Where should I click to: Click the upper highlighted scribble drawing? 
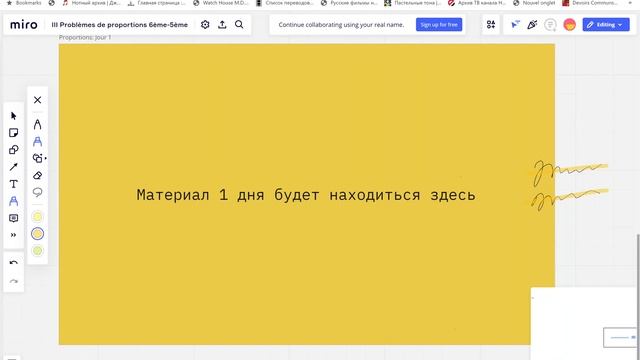tap(570, 172)
